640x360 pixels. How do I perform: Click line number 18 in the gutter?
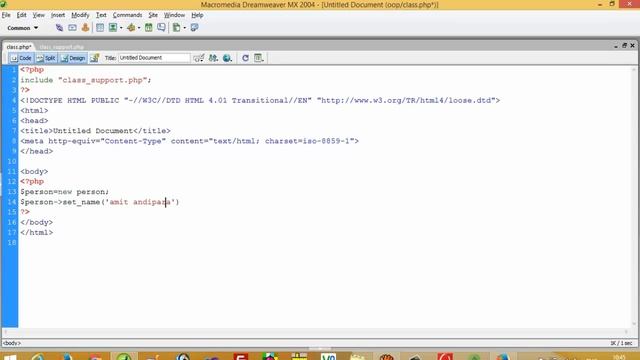click(12, 242)
